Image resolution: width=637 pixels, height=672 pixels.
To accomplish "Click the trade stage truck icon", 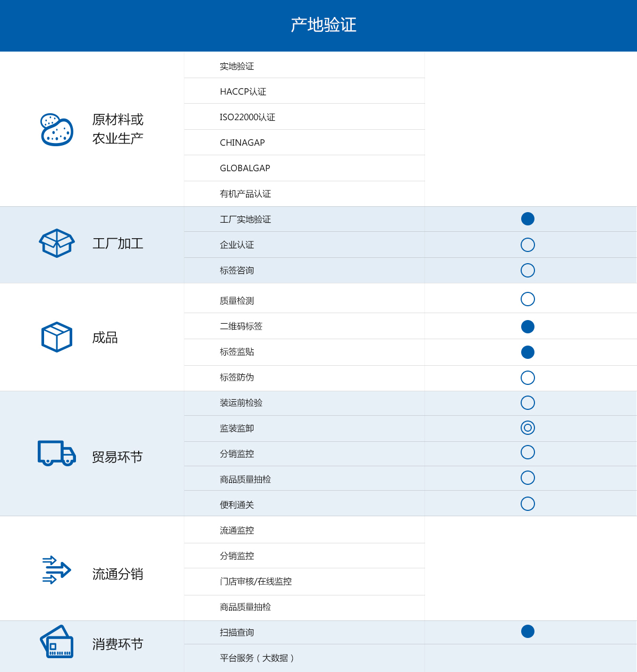I will coord(57,453).
